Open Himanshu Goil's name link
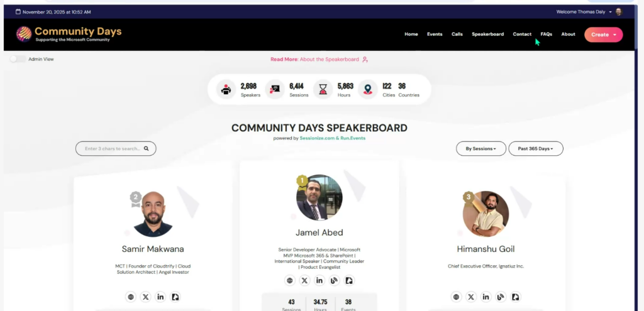 486,249
